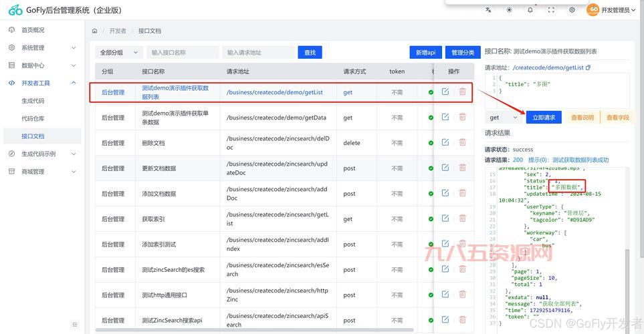Edit the 测试ZincSearch搜索api row

tap(445, 320)
